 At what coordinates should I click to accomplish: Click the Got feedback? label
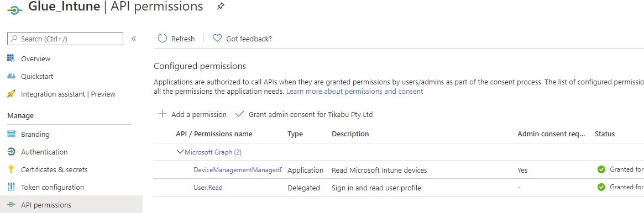[x=249, y=39]
